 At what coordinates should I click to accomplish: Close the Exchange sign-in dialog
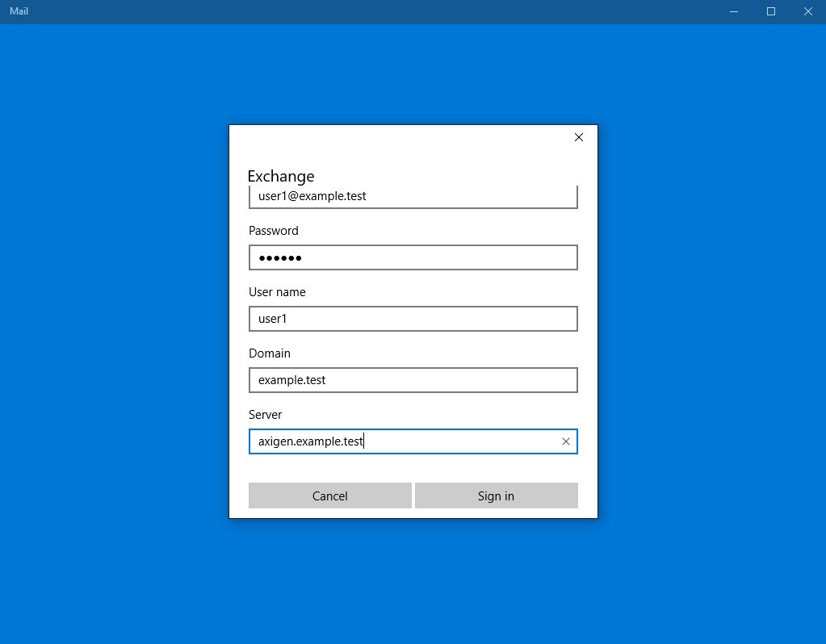point(578,137)
